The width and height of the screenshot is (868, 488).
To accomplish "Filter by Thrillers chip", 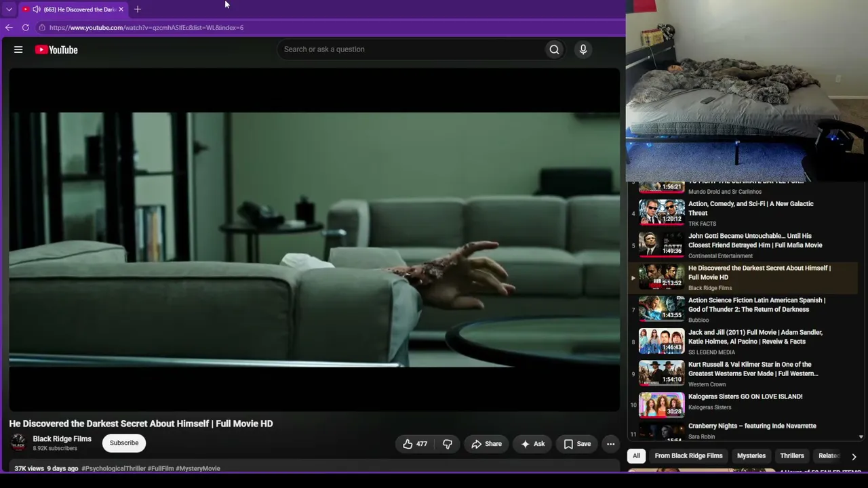I will (791, 456).
